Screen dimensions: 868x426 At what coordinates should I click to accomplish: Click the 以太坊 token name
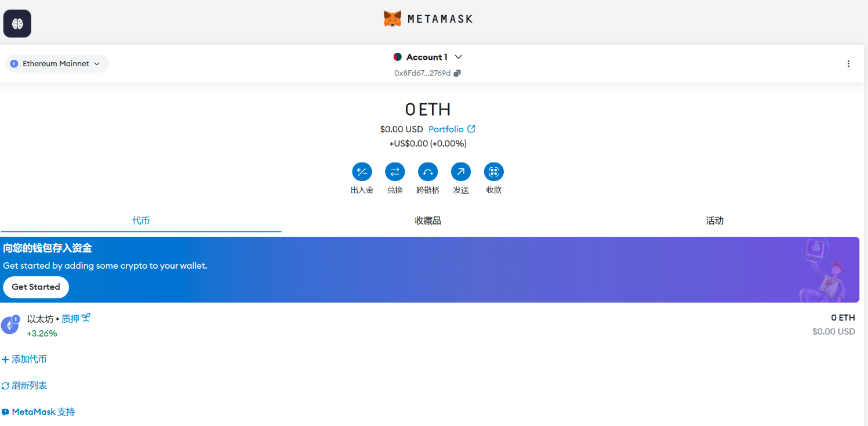click(40, 319)
